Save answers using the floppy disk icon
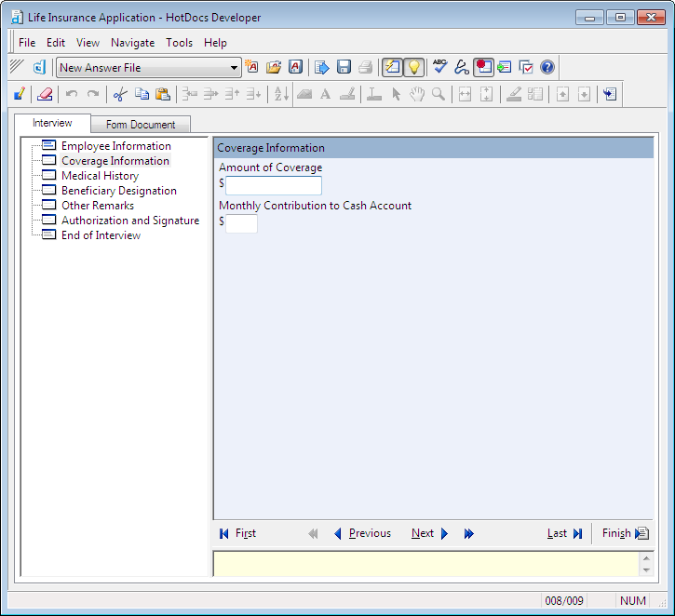This screenshot has height=616, width=675. pyautogui.click(x=344, y=67)
